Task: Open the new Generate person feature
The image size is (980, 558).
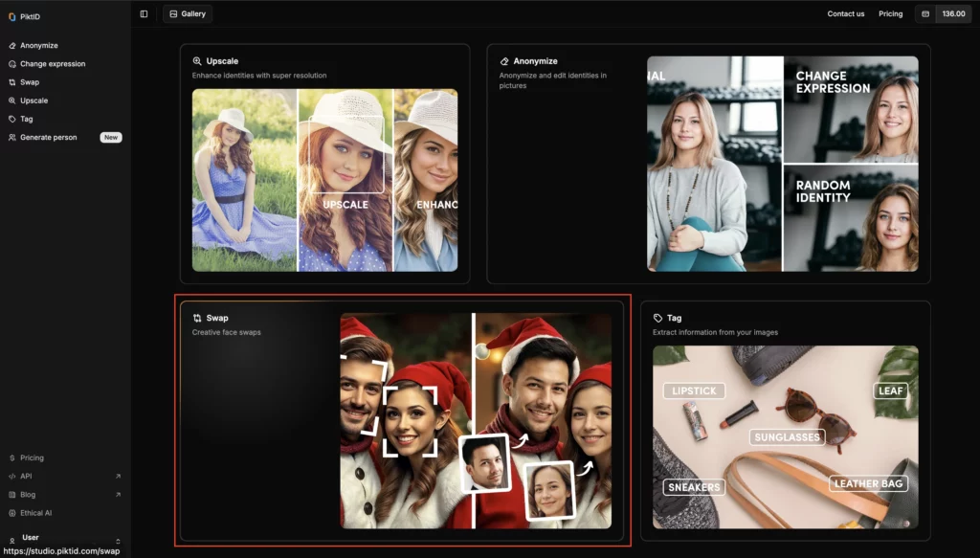Action: click(x=50, y=137)
